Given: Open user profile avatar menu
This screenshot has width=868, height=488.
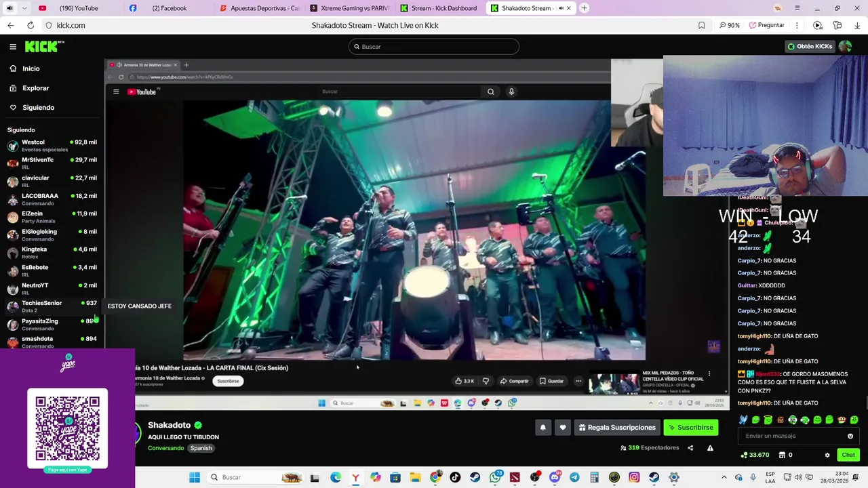Looking at the screenshot, I should point(845,47).
